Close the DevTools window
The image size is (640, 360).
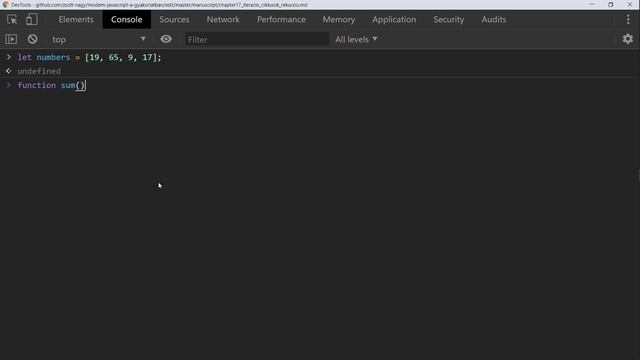coord(630,4)
